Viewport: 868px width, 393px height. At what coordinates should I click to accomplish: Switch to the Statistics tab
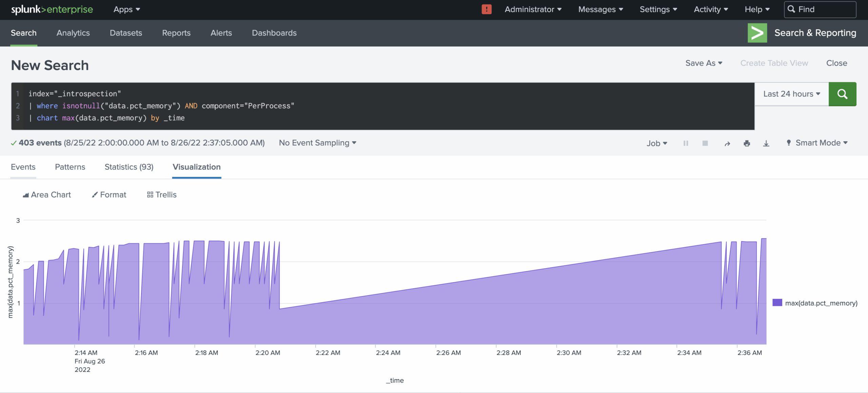[129, 167]
